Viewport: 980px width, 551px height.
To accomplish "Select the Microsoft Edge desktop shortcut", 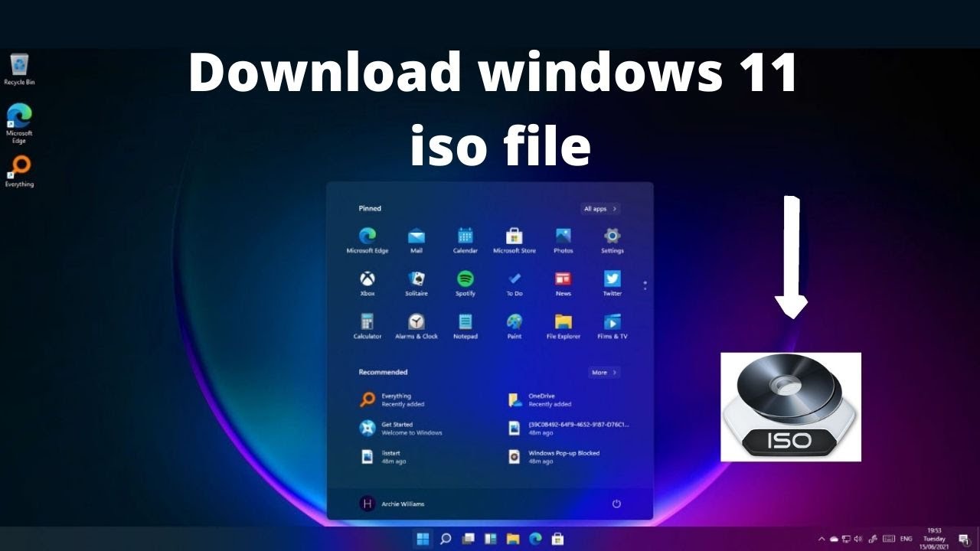I will (x=19, y=123).
